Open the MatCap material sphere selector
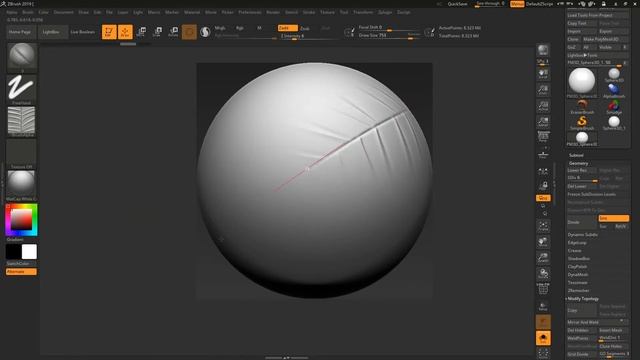Viewport: 640px width, 360px height. (x=22, y=185)
